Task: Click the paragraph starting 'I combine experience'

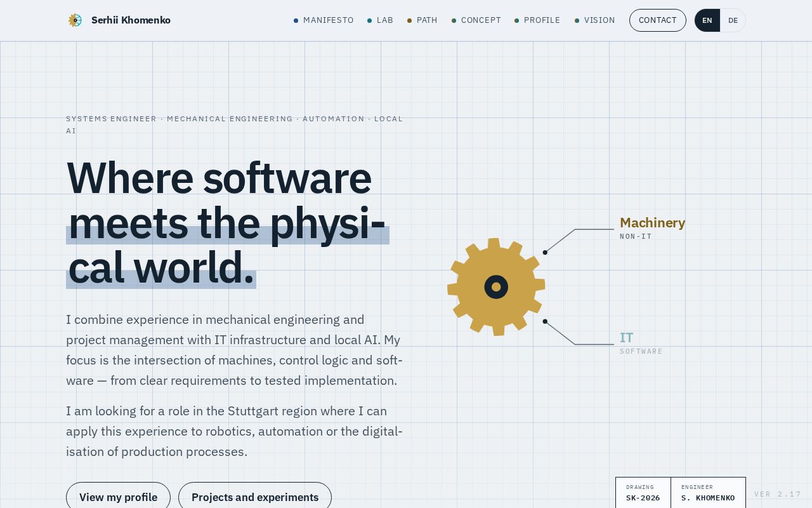Action: 235,350
